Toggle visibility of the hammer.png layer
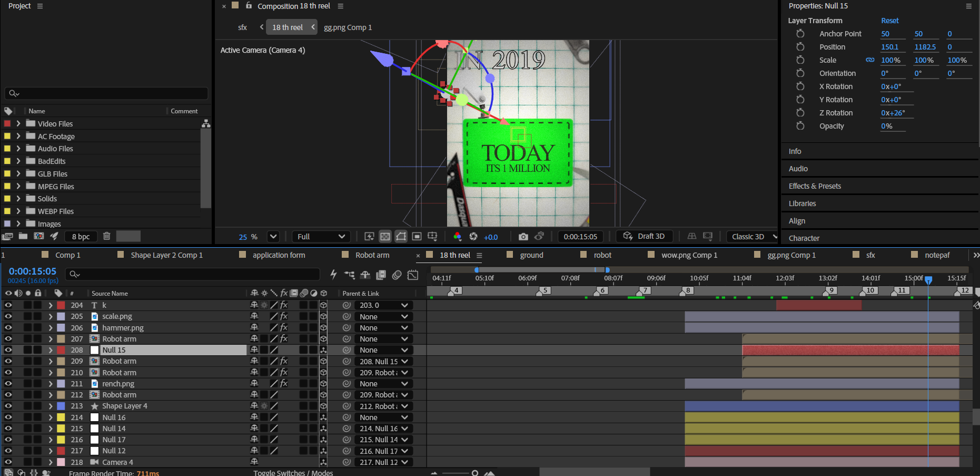Image resolution: width=980 pixels, height=476 pixels. coord(8,328)
